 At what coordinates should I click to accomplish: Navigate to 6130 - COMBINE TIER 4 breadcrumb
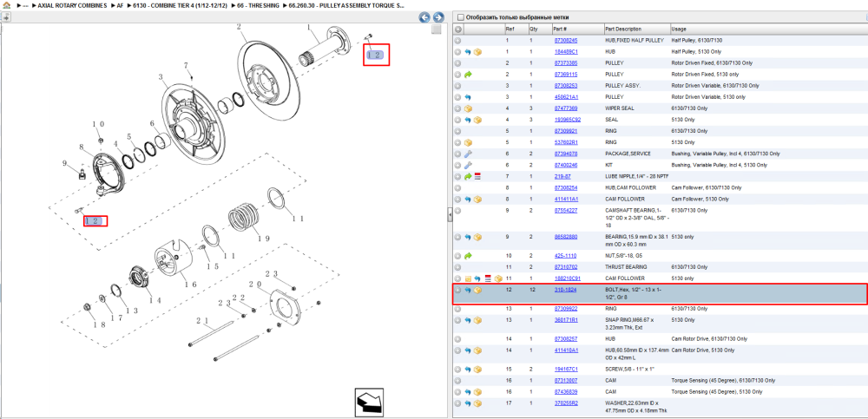[x=181, y=4]
